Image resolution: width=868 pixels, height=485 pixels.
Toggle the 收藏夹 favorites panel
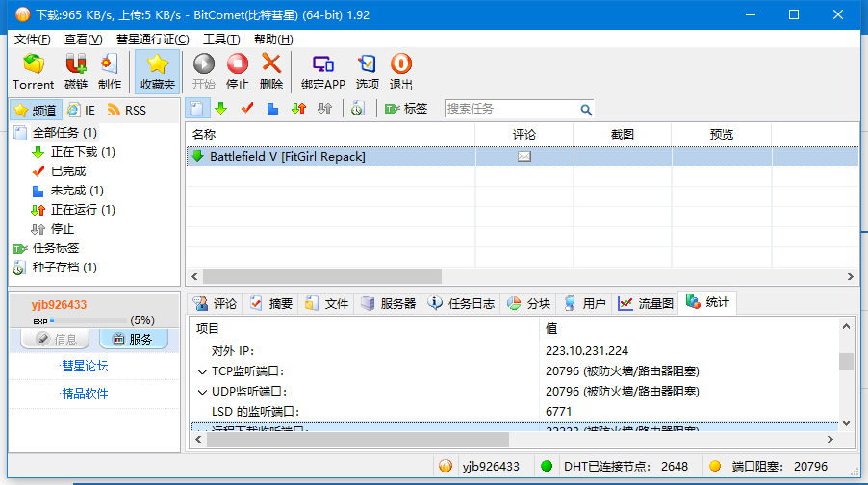point(158,72)
